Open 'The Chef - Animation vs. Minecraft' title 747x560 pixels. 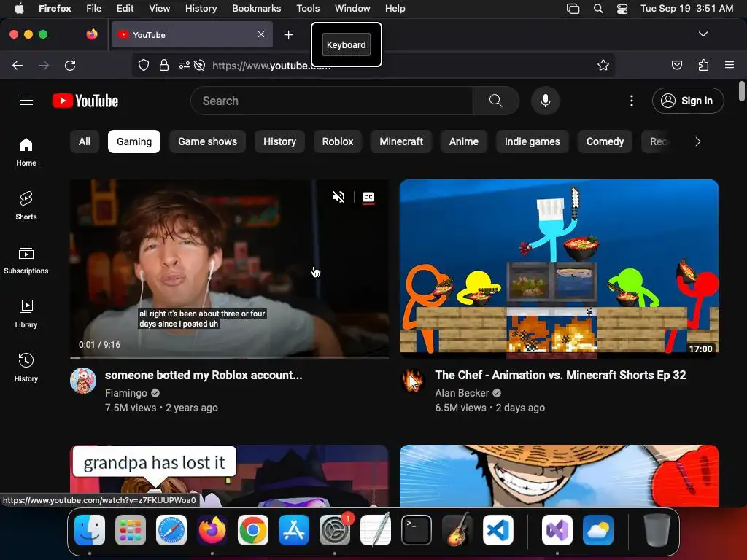pos(560,376)
